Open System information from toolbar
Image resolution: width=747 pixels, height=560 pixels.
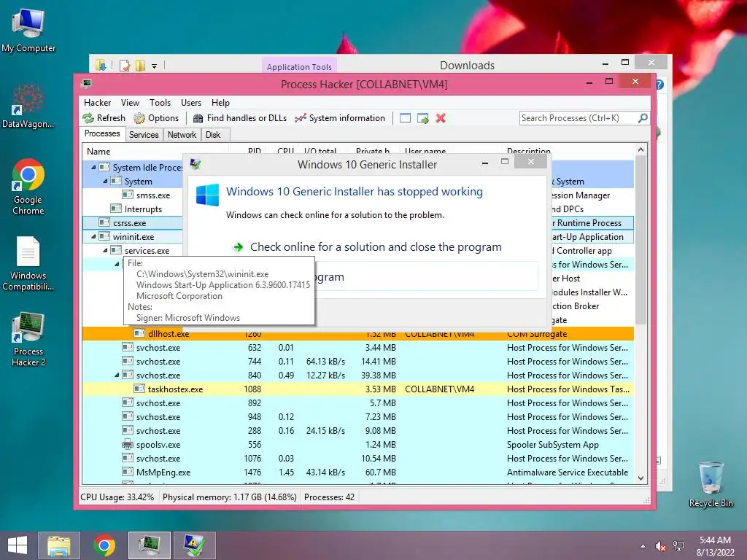340,118
